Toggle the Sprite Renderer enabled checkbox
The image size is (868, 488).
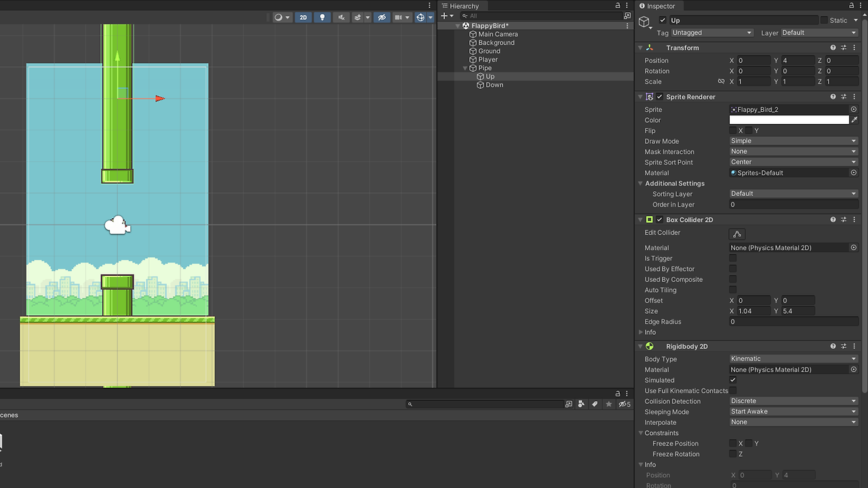click(659, 96)
